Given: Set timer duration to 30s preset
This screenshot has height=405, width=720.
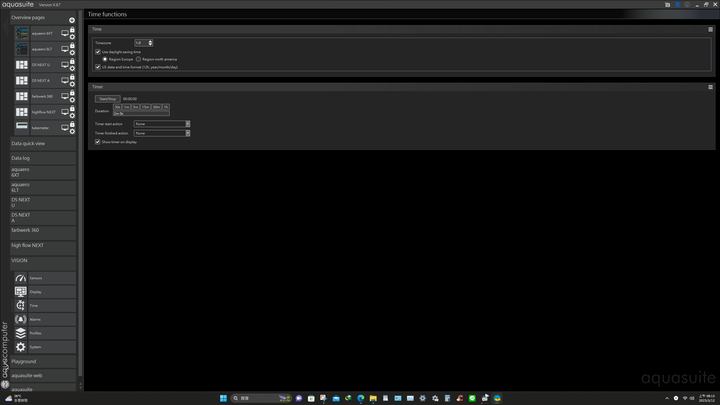Looking at the screenshot, I should tap(118, 107).
